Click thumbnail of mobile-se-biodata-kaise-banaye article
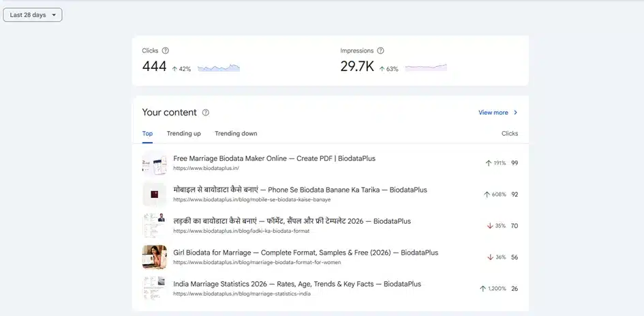 pos(155,195)
